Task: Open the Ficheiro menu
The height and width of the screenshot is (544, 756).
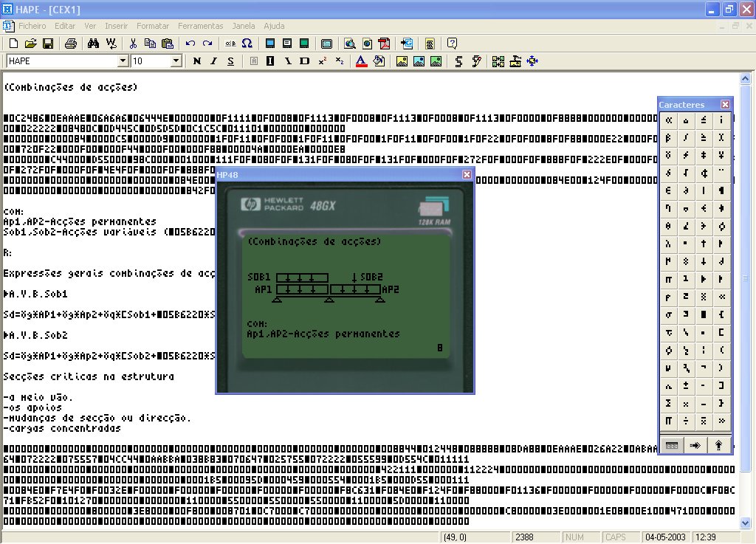Action: click(x=32, y=26)
